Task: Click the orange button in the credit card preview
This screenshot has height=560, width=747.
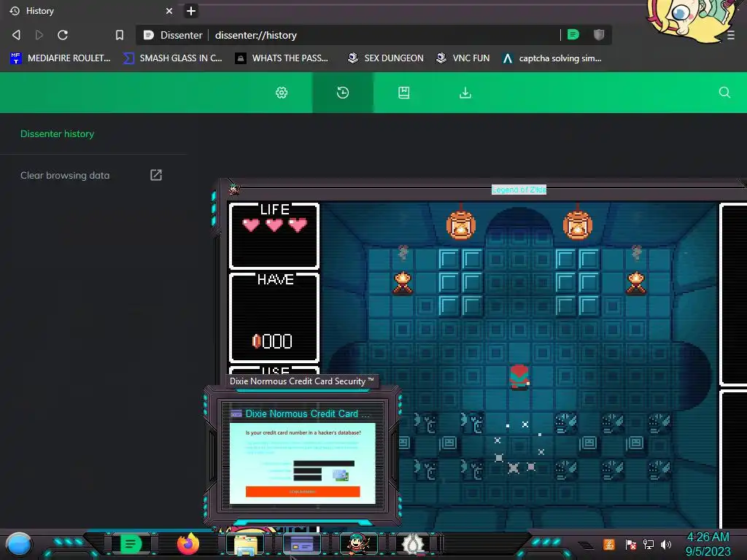Action: [303, 491]
